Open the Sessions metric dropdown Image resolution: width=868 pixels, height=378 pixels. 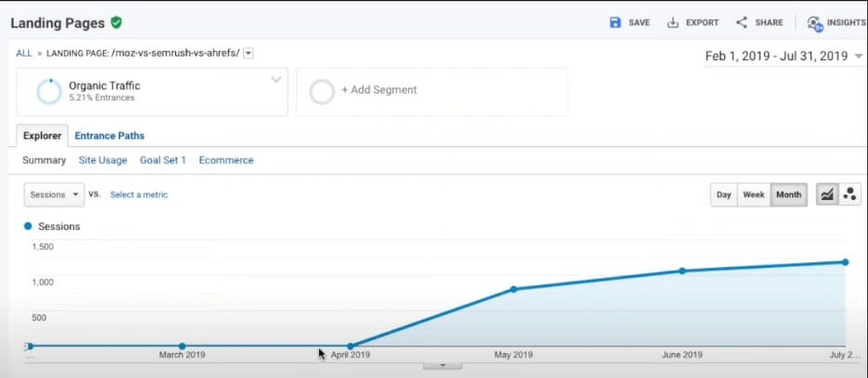(54, 195)
